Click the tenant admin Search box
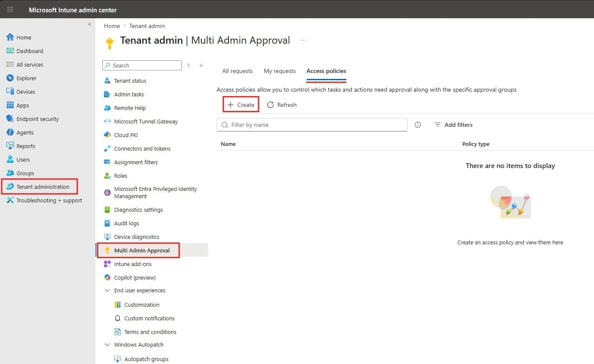This screenshot has width=594, height=364. pos(142,65)
